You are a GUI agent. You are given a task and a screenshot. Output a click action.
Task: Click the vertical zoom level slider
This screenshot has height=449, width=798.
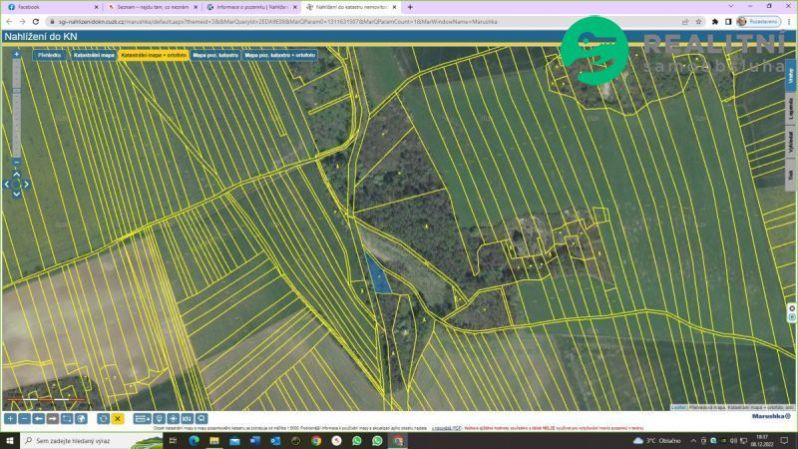(16, 108)
